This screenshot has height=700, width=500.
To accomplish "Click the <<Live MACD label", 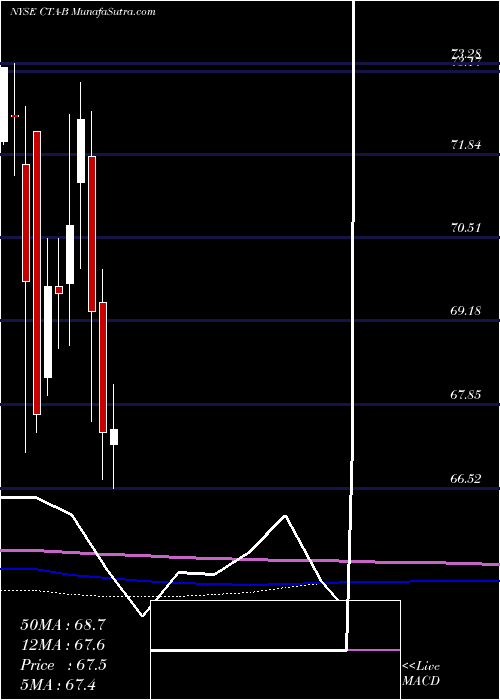I will 421,674.
